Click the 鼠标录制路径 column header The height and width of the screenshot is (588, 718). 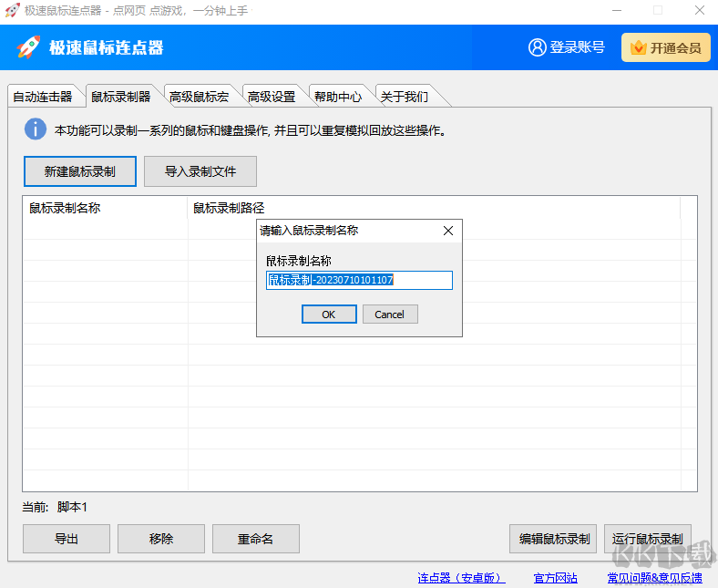pos(434,208)
